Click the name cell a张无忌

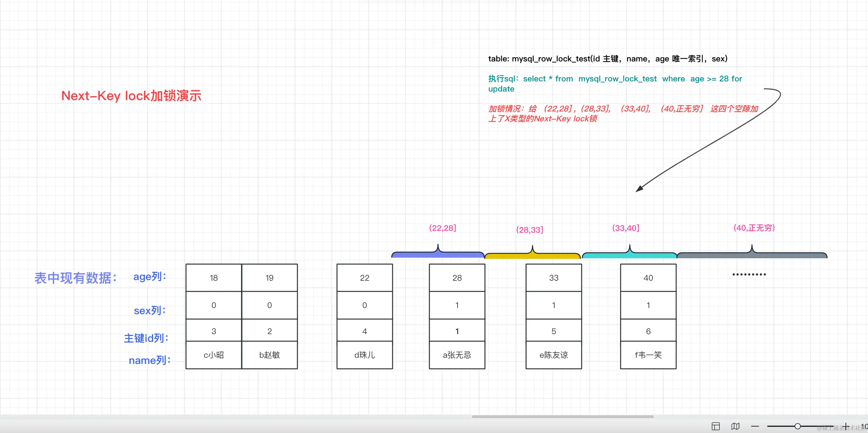(457, 355)
